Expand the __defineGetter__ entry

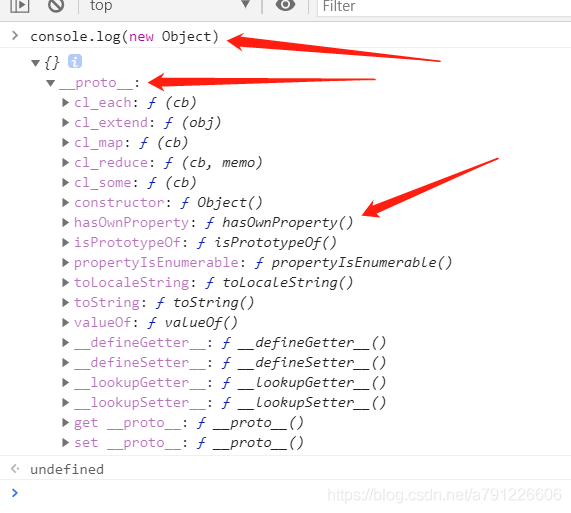click(66, 343)
